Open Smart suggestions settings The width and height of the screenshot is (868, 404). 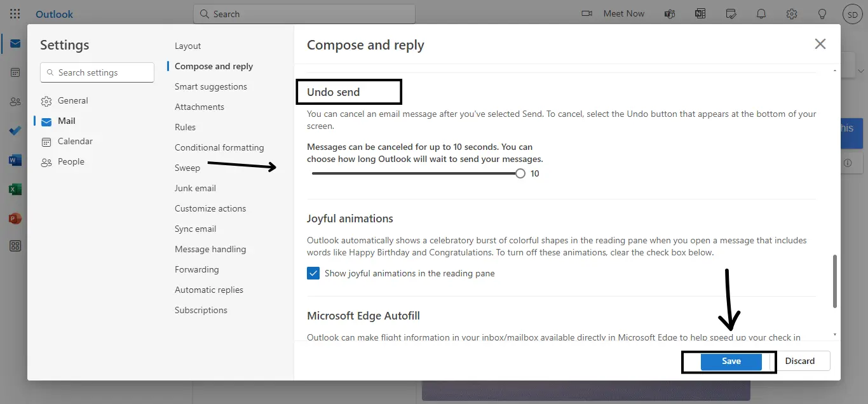tap(211, 86)
